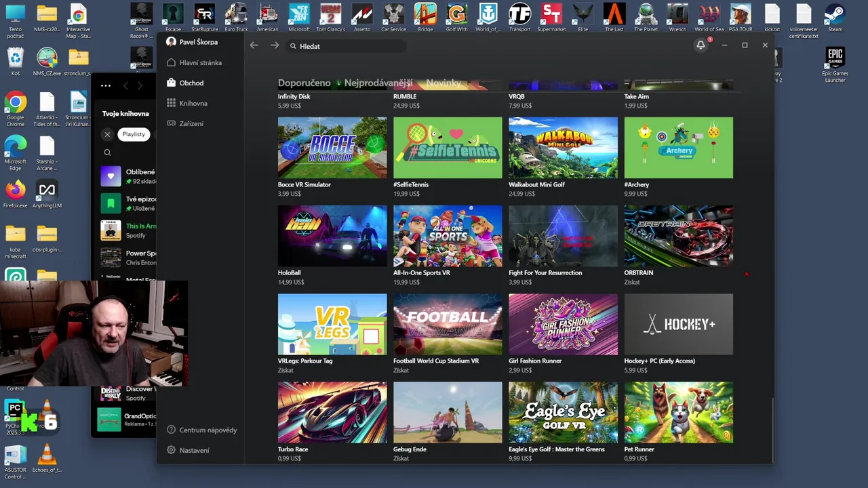Click Získat under Gebug Ende
Image resolution: width=868 pixels, height=488 pixels.
pos(401,458)
